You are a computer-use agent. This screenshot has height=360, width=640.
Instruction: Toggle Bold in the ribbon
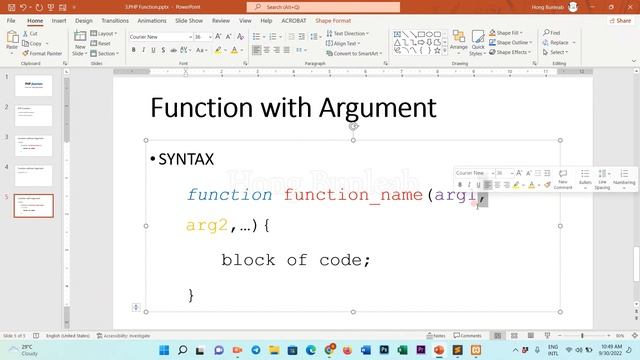point(133,50)
